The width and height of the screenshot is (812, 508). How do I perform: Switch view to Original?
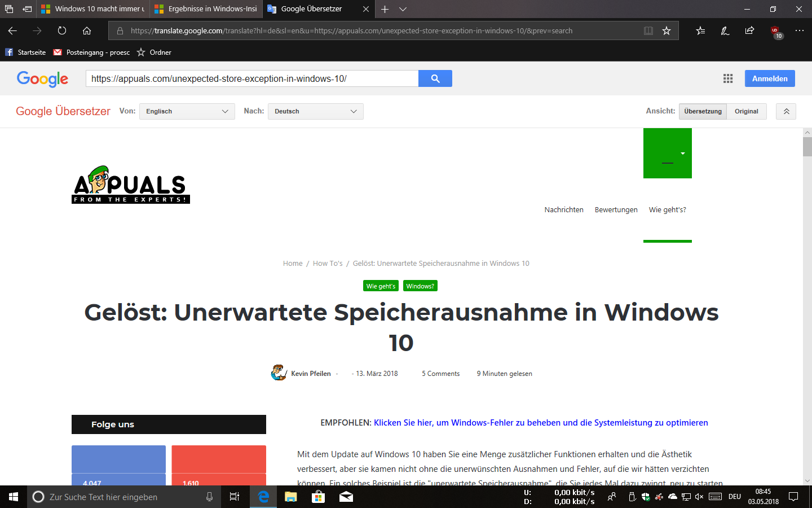(x=747, y=111)
